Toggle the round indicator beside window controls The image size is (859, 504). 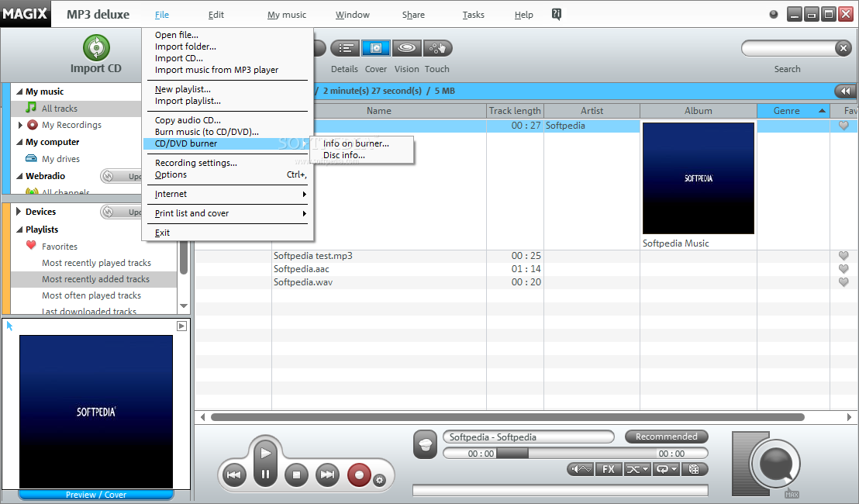[x=774, y=15]
